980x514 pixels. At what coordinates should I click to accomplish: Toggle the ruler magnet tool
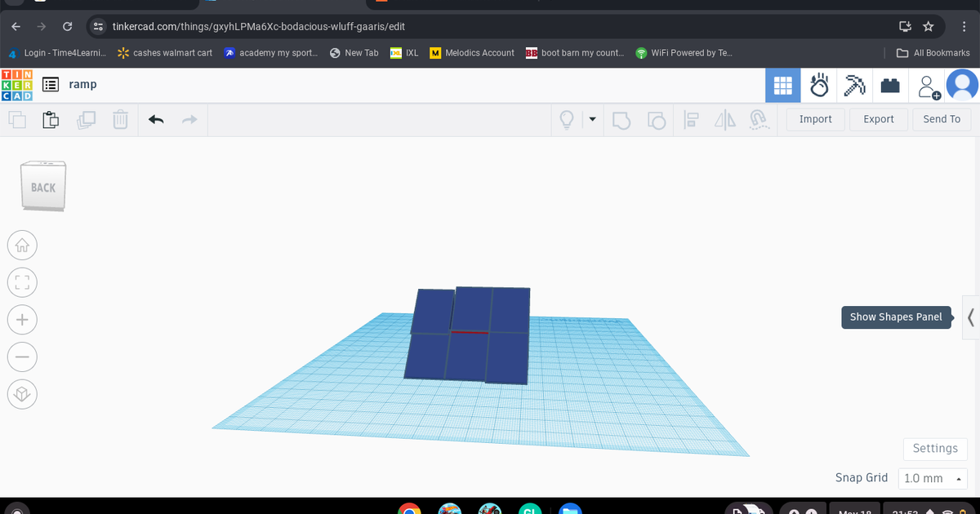pyautogui.click(x=758, y=119)
